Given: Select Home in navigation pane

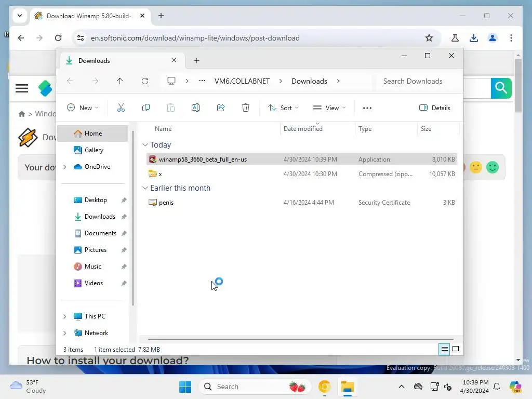Looking at the screenshot, I should pos(92,134).
